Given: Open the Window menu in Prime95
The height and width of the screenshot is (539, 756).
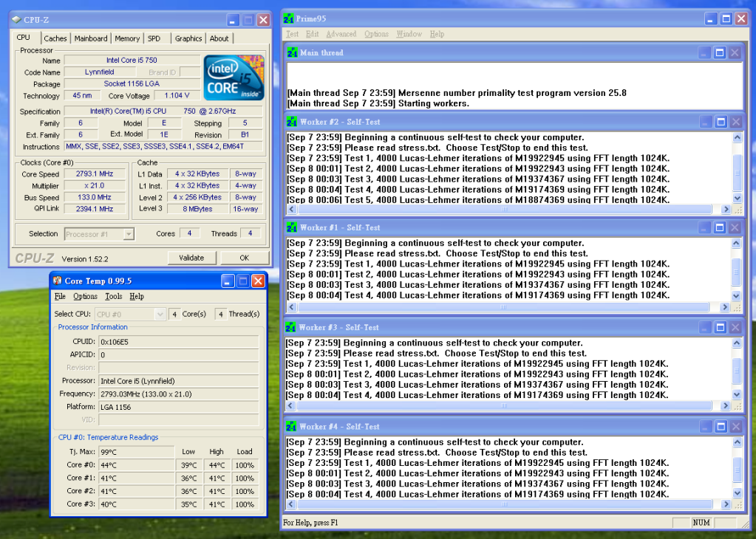Looking at the screenshot, I should 409,34.
